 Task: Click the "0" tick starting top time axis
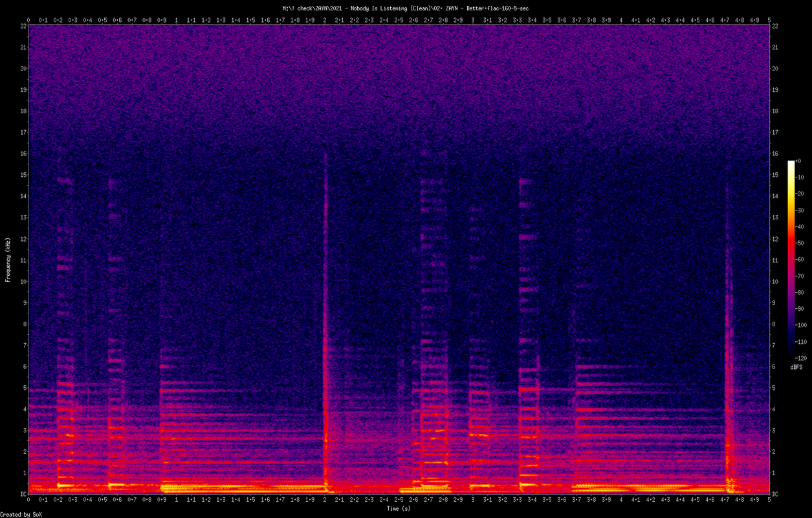point(28,20)
